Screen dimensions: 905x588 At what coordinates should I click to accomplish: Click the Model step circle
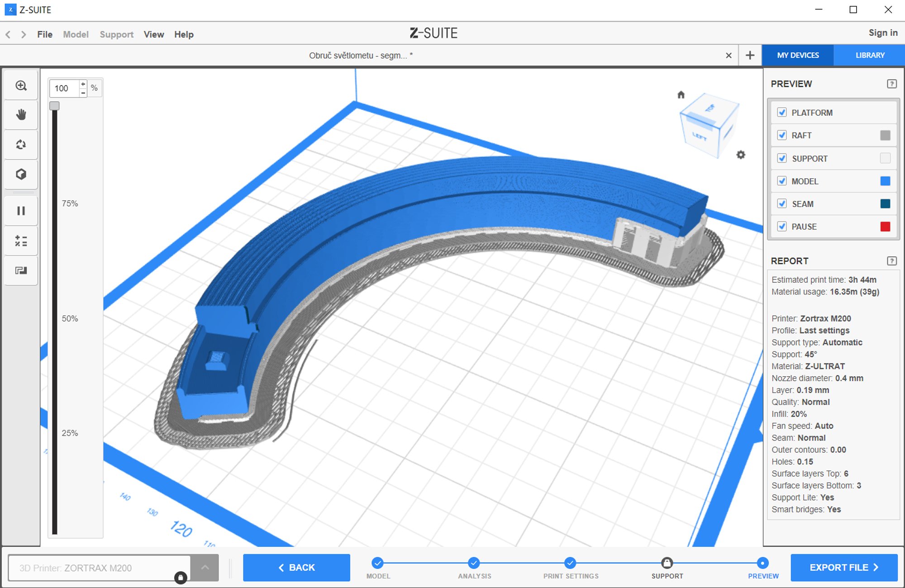377,563
